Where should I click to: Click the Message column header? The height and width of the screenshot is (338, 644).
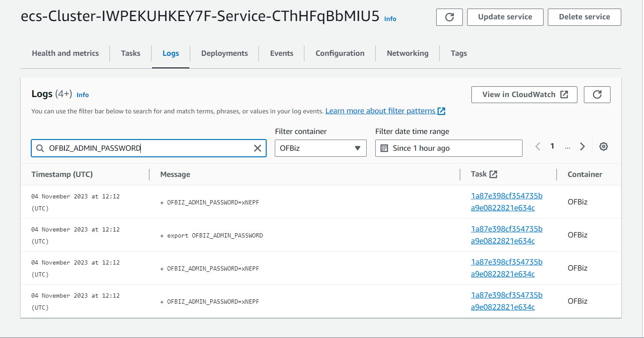tap(175, 174)
